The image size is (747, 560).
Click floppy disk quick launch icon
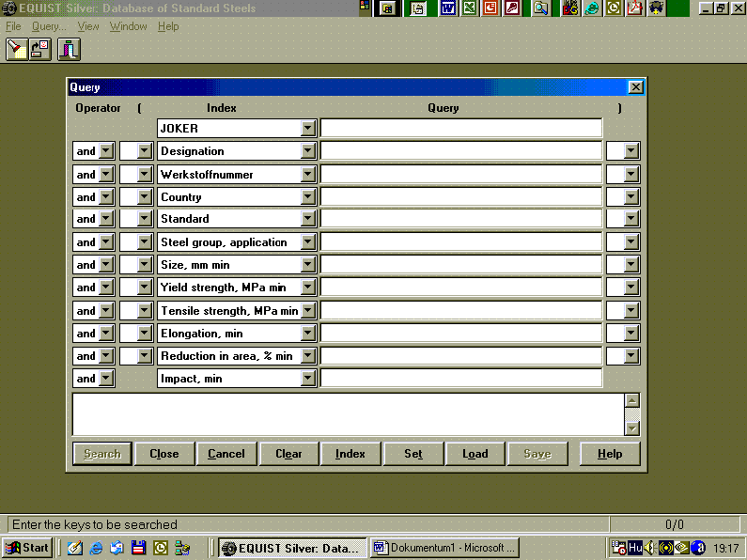[138, 548]
